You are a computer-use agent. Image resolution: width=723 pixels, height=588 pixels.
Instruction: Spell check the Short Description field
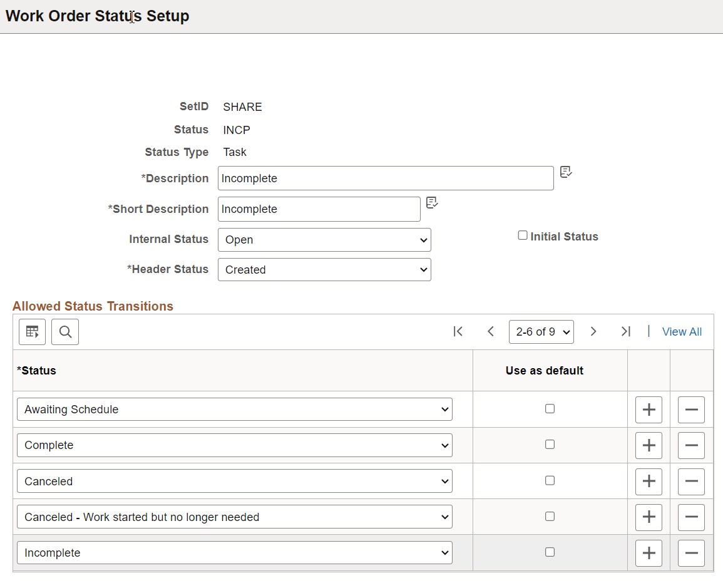432,203
